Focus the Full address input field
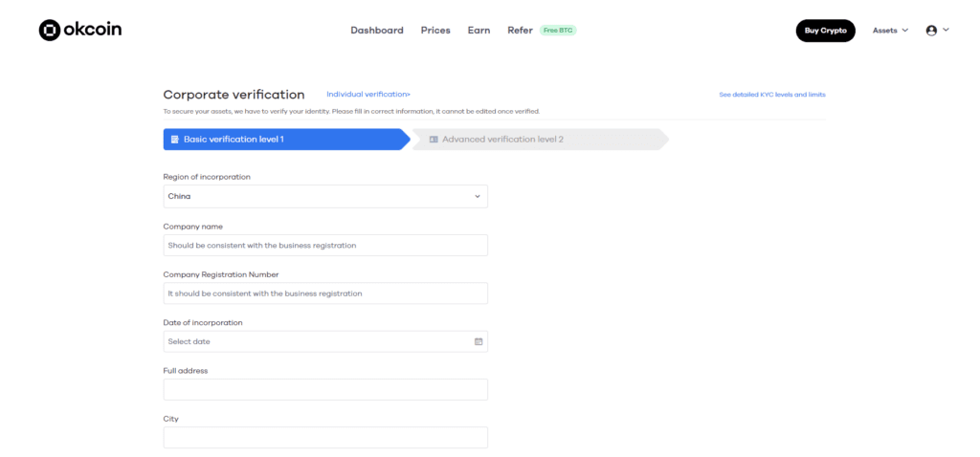 coord(325,389)
